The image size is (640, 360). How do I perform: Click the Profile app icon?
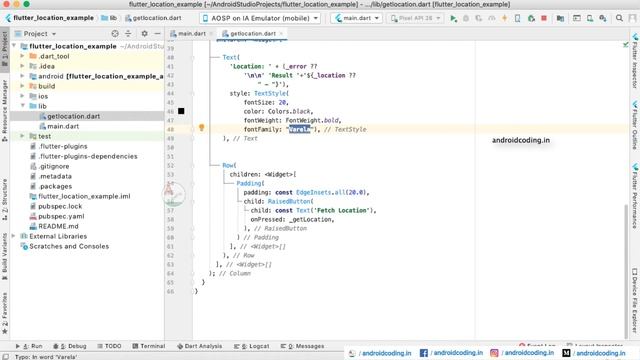pyautogui.click(x=491, y=18)
